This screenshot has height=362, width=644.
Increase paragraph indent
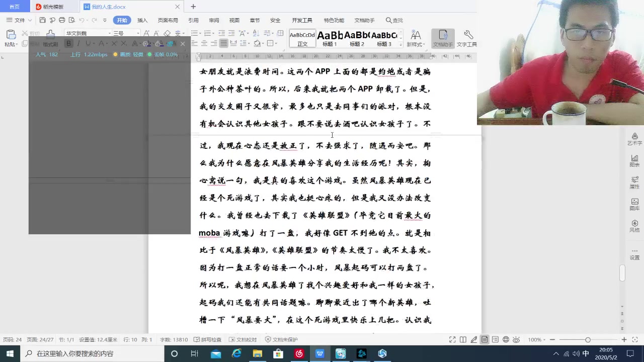coord(232,33)
